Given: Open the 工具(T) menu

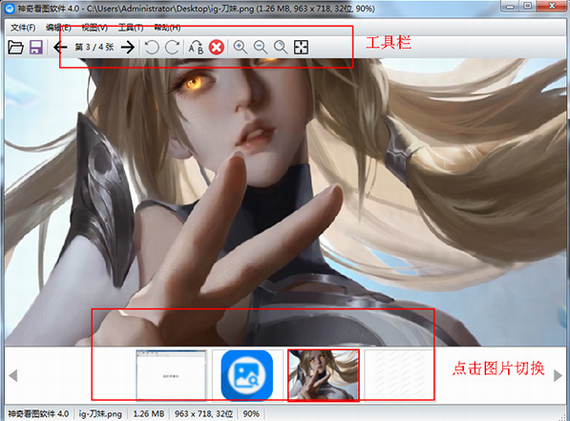Looking at the screenshot, I should 131,28.
